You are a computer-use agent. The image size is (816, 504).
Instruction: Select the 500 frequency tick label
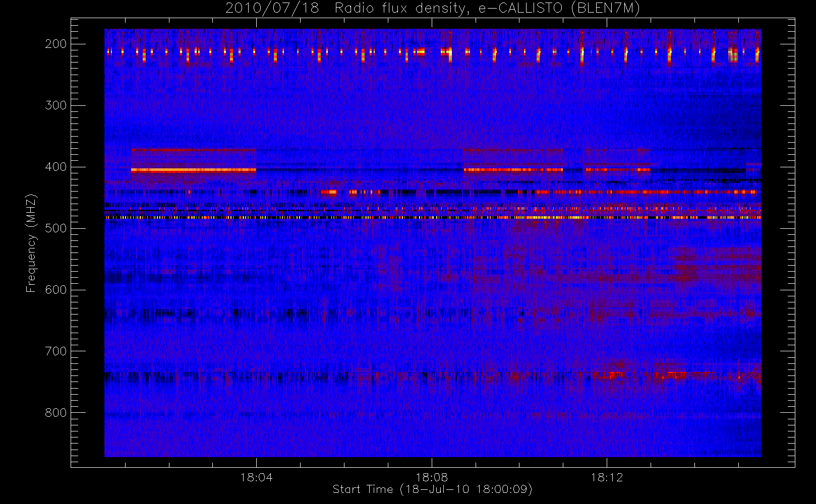(55, 228)
